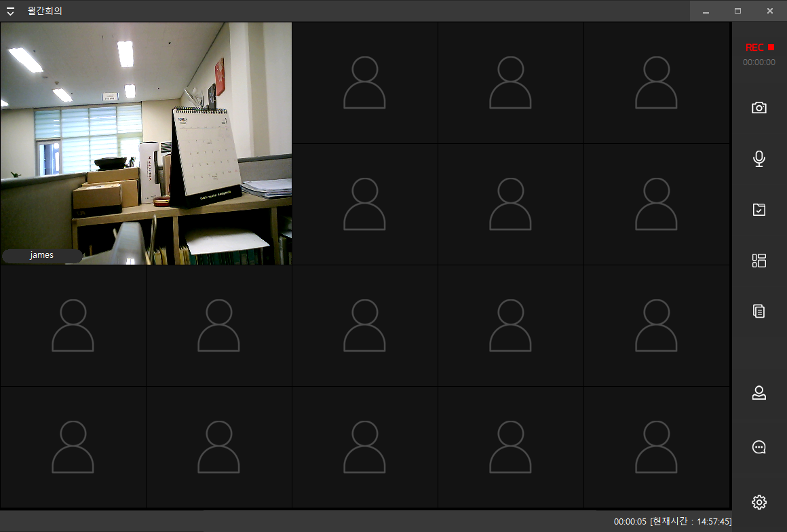787x532 pixels.
Task: Open the chat bubble icon
Action: click(x=759, y=447)
